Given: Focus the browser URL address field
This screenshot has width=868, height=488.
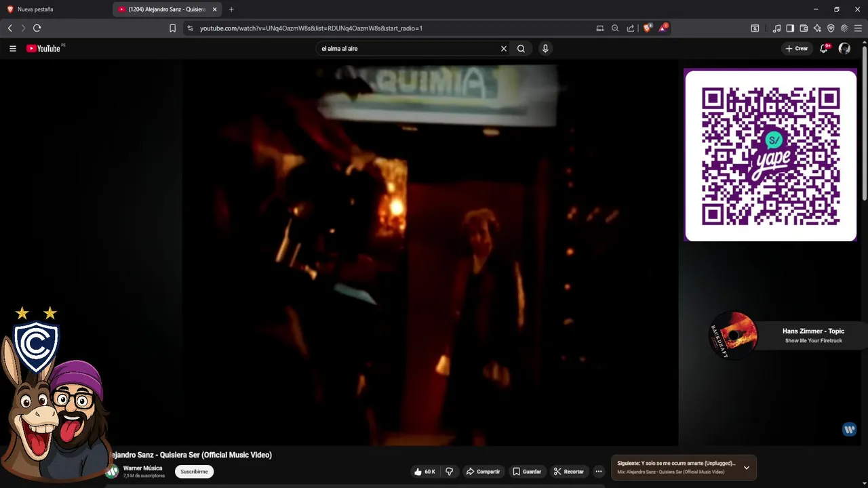Looking at the screenshot, I should coord(393,28).
